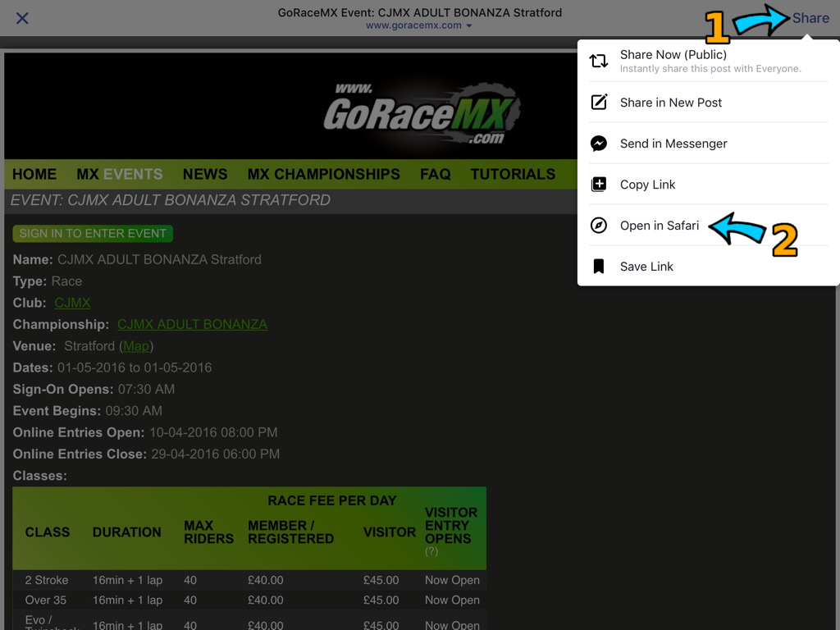
Task: Click the CLASS column header
Action: (47, 532)
